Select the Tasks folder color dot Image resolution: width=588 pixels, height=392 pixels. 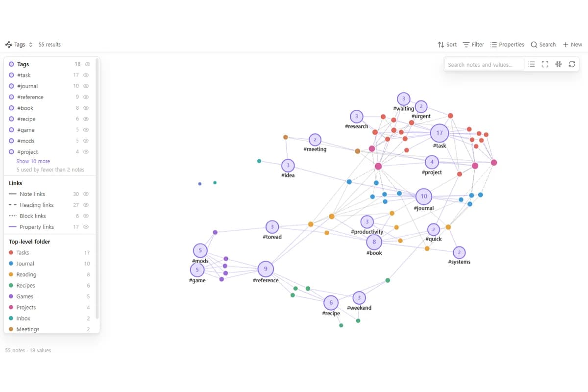click(x=11, y=253)
